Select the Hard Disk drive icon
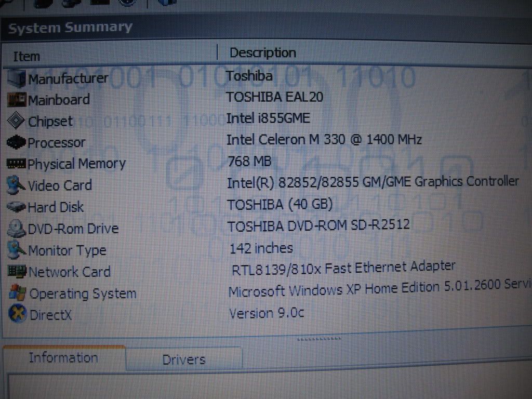 coord(17,207)
